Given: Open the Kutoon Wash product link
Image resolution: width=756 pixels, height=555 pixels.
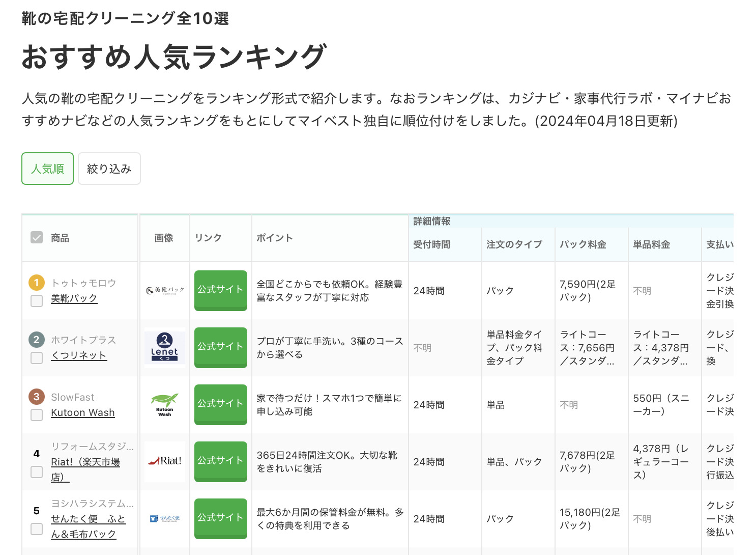Looking at the screenshot, I should [83, 412].
